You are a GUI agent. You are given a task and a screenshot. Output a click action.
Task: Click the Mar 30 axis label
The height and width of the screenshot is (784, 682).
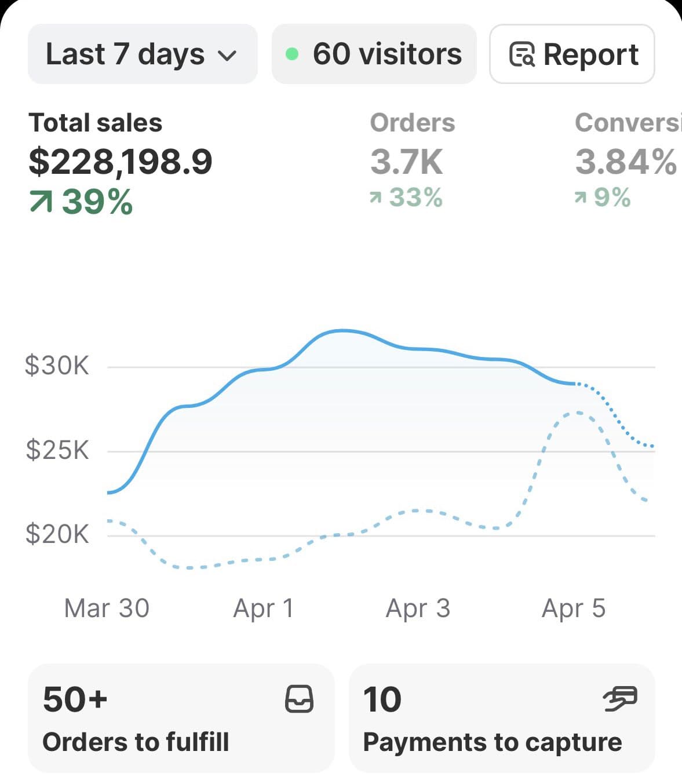pos(107,608)
